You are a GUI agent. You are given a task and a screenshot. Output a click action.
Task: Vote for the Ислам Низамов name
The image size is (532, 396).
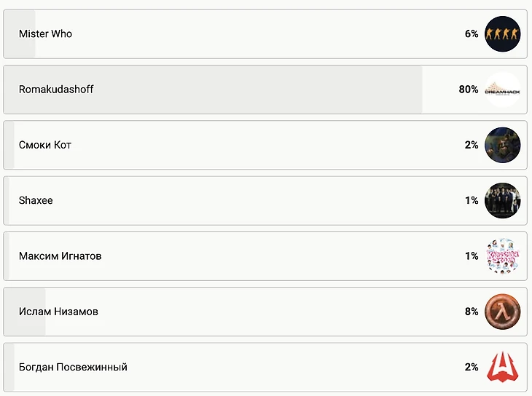click(58, 312)
